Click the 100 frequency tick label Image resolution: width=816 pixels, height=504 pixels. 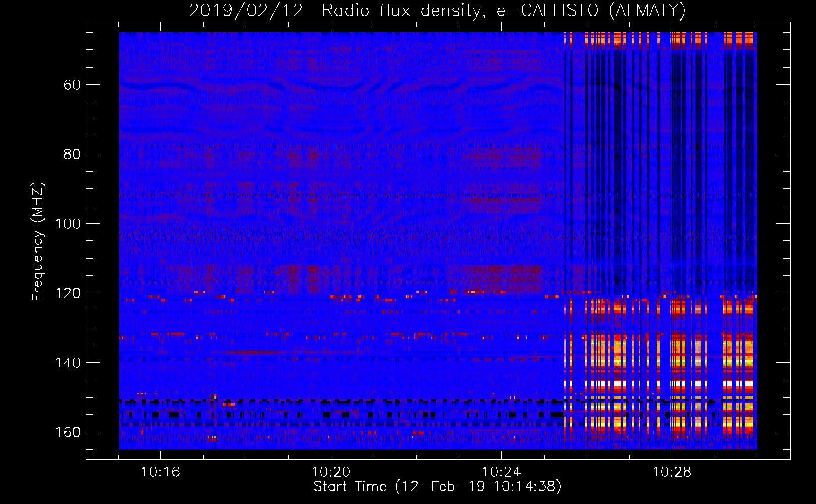pos(68,224)
